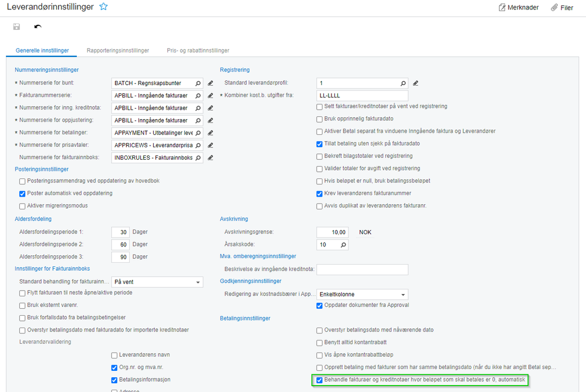Open lookup for Årsakskode
The height and width of the screenshot is (392, 586).
click(344, 245)
